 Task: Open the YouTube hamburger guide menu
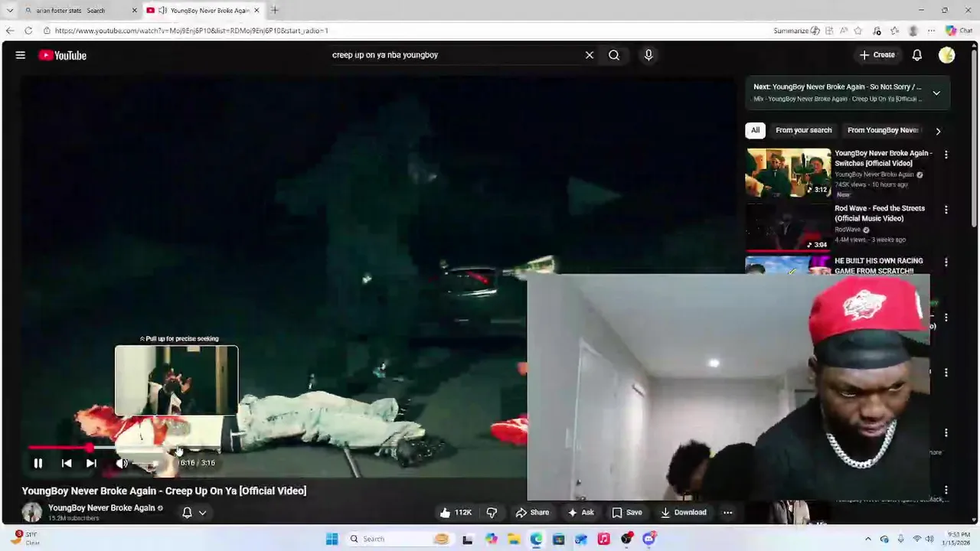(x=21, y=55)
